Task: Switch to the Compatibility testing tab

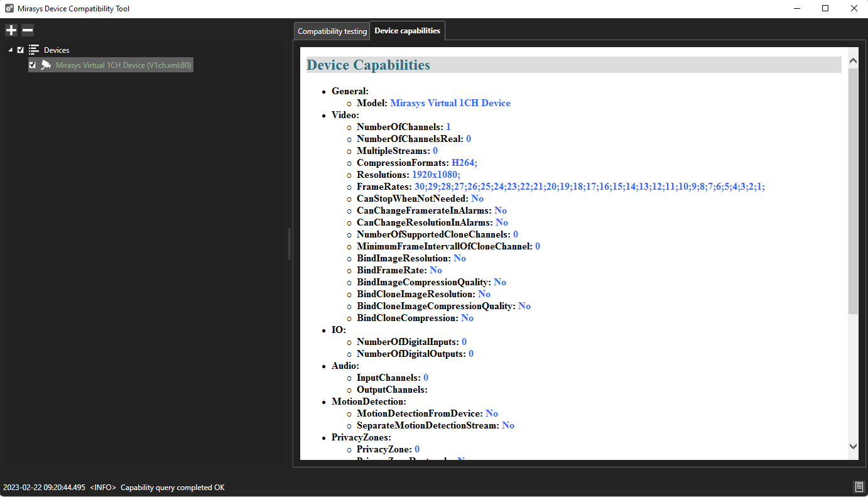Action: (332, 31)
